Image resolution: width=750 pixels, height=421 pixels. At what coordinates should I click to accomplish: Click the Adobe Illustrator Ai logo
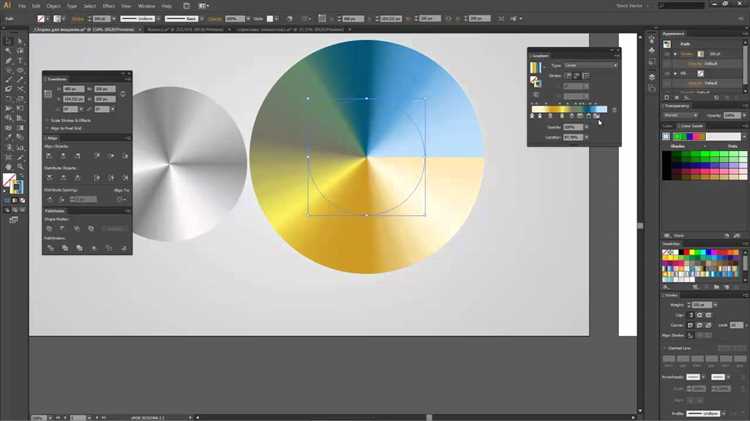pyautogui.click(x=8, y=6)
